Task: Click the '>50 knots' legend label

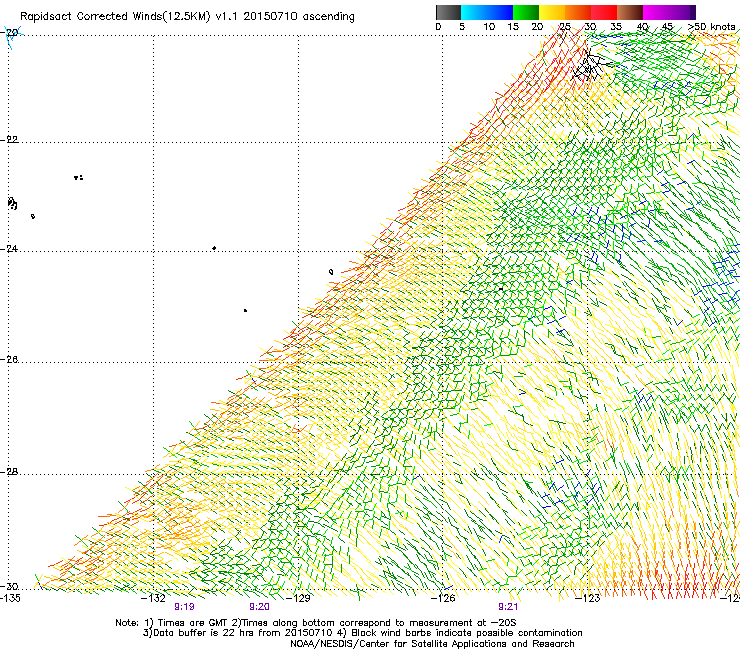Action: (x=711, y=27)
